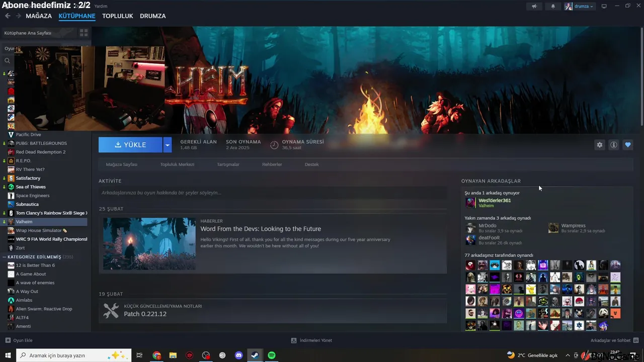Open İndirmeleri Yönet downloads manager
Image resolution: width=644 pixels, height=362 pixels.
tap(311, 340)
